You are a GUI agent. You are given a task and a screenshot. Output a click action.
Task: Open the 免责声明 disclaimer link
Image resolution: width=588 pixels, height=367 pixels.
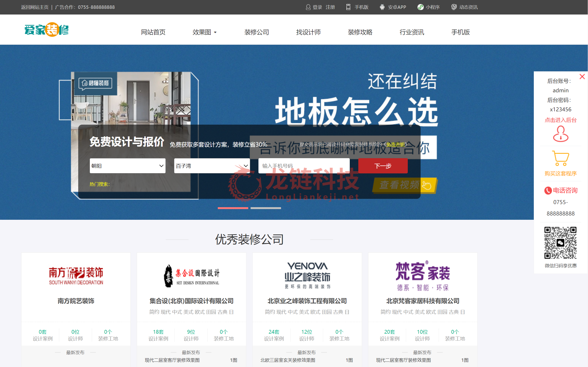[395, 144]
